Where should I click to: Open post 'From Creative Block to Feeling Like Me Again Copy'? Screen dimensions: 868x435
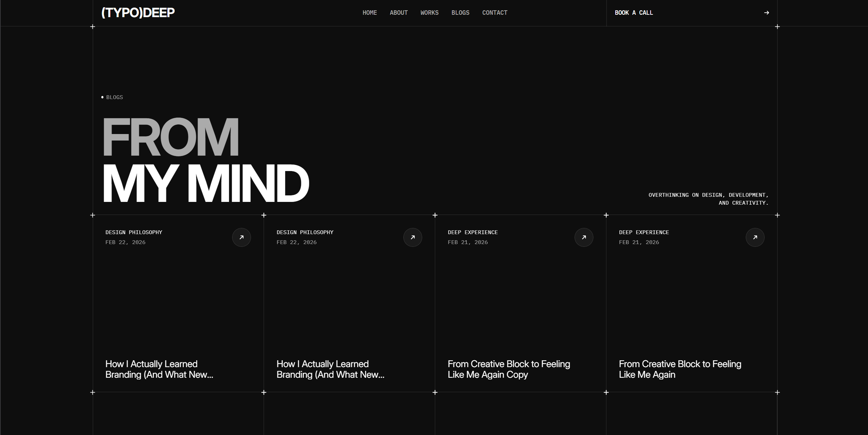(x=509, y=369)
